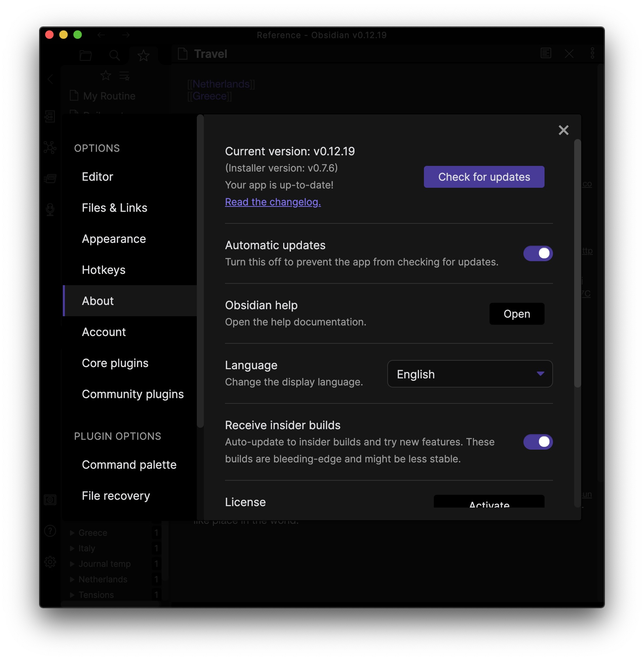Image resolution: width=644 pixels, height=660 pixels.
Task: Open Obsidian help documentation
Action: tap(517, 314)
